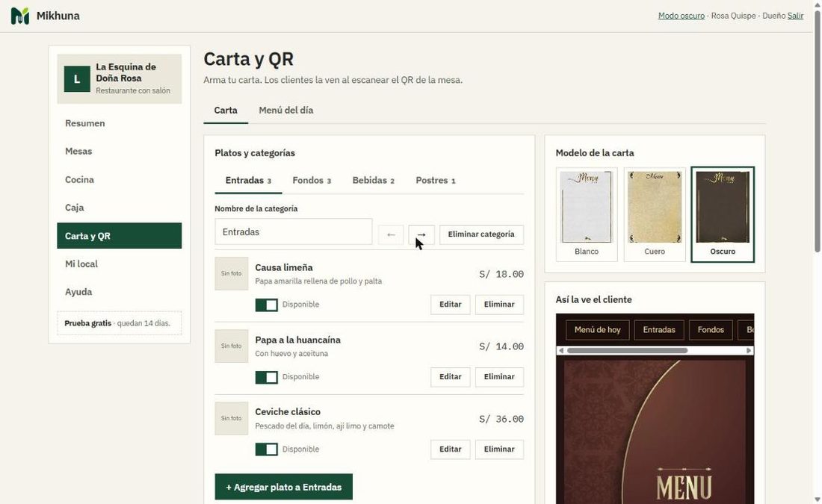The image size is (822, 504).
Task: Open the Entradas category tab
Action: click(248, 181)
